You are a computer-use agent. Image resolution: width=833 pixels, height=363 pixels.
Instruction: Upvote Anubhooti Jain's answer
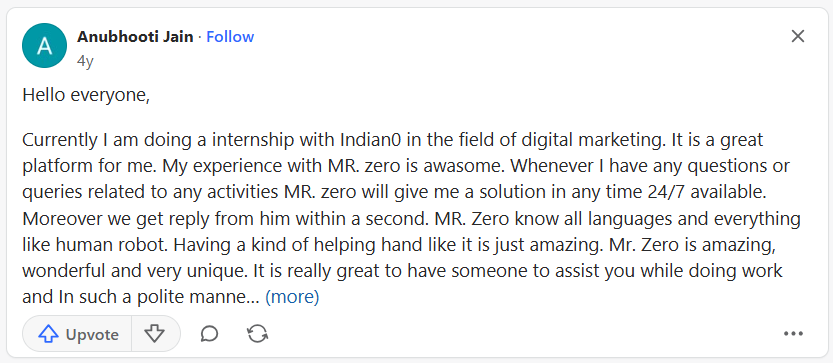tap(77, 334)
